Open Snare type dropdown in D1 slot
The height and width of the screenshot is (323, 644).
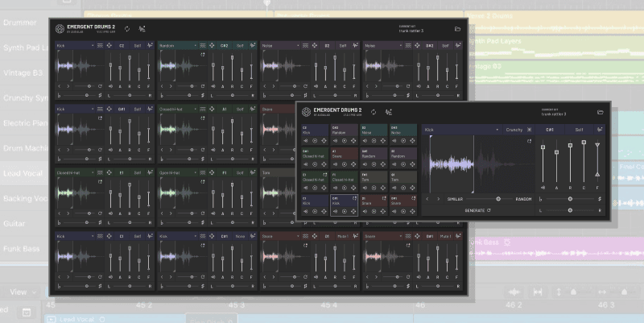tap(280, 236)
